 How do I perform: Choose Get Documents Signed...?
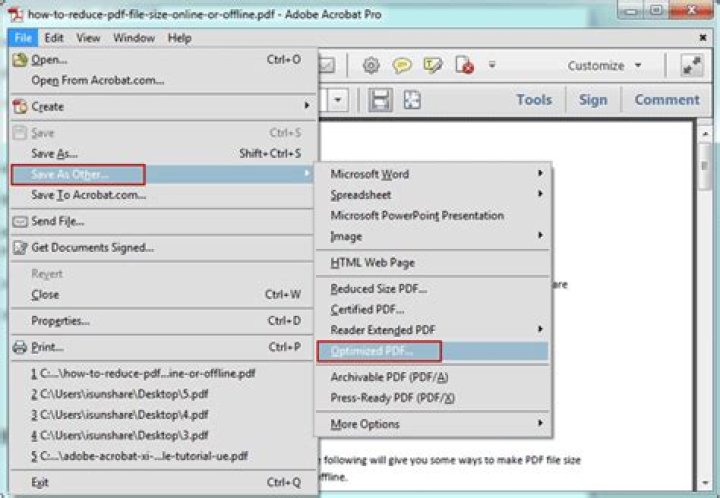(162, 248)
